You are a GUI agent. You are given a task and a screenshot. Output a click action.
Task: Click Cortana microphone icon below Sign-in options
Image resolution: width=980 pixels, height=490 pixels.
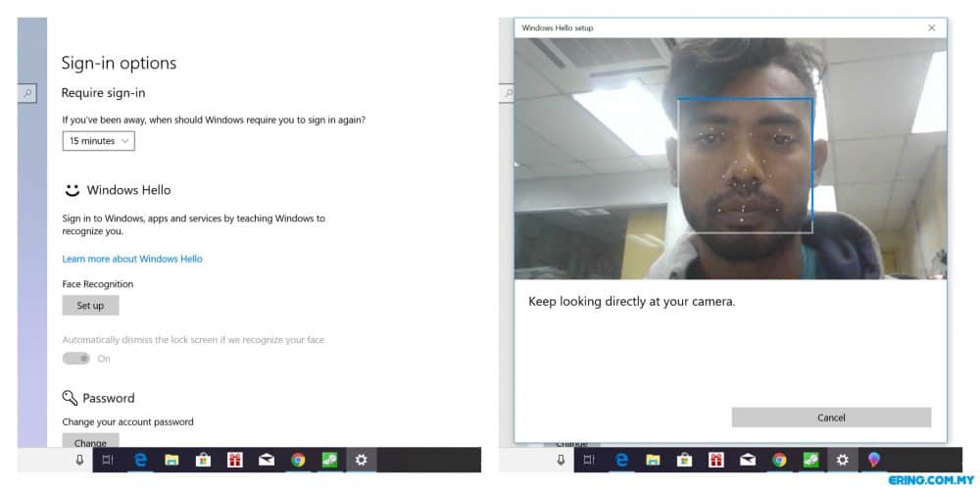pyautogui.click(x=80, y=460)
